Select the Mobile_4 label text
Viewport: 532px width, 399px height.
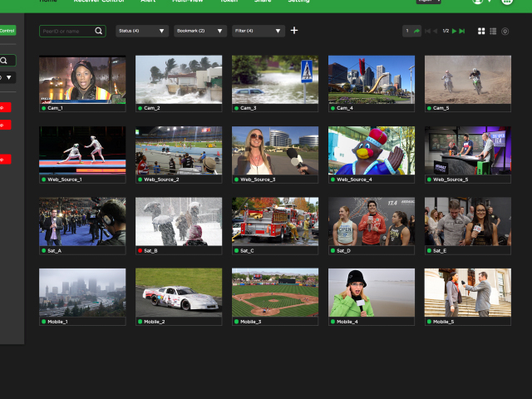[x=347, y=322]
